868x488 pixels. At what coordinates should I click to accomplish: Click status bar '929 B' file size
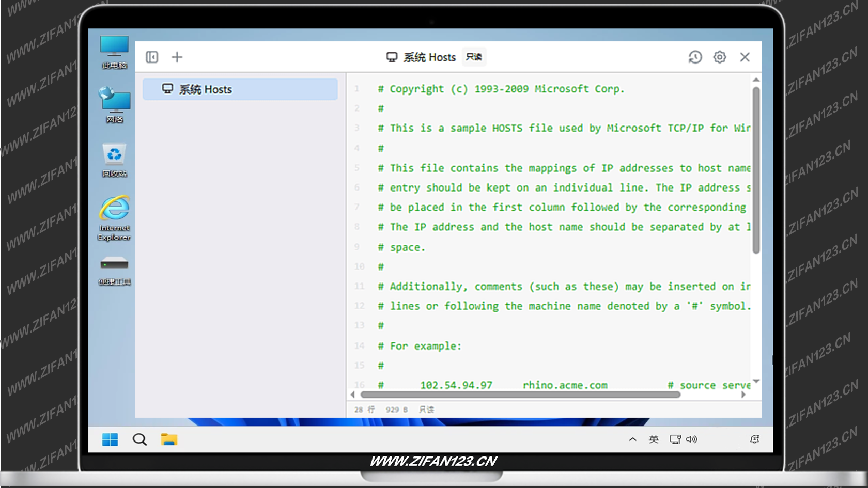tap(396, 410)
